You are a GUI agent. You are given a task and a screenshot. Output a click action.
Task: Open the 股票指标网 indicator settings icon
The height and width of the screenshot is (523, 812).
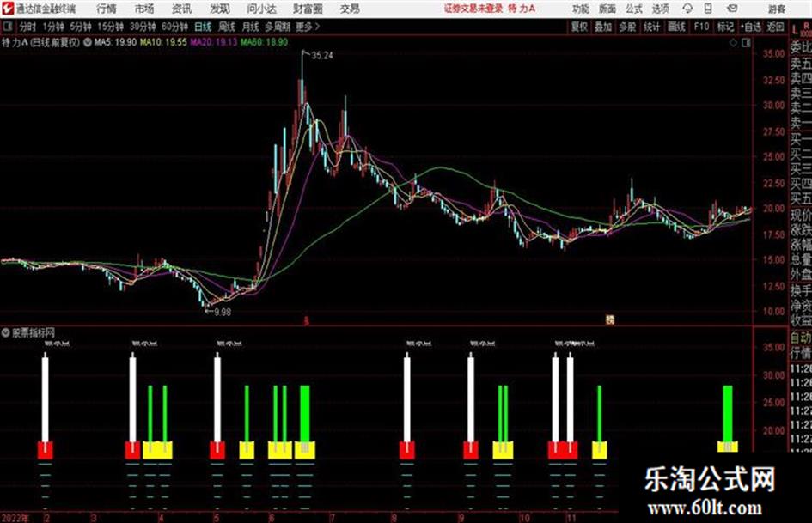[6, 332]
